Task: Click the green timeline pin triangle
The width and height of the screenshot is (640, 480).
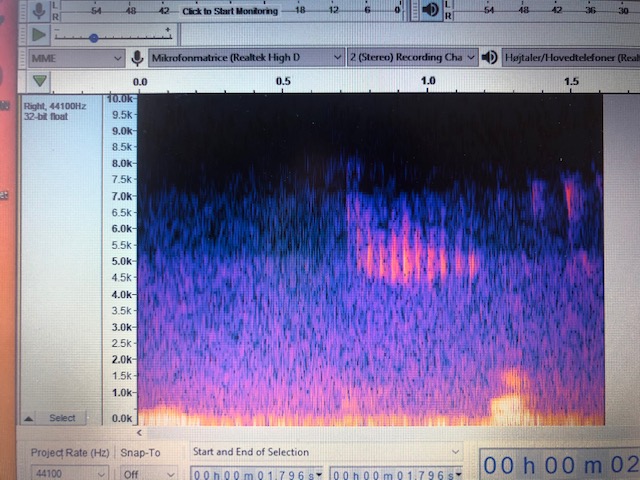Action: 39,81
